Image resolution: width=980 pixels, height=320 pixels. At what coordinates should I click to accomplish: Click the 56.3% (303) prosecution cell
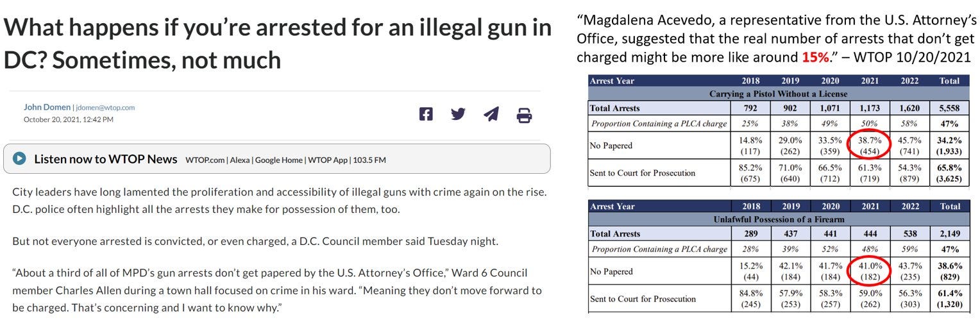(x=909, y=299)
